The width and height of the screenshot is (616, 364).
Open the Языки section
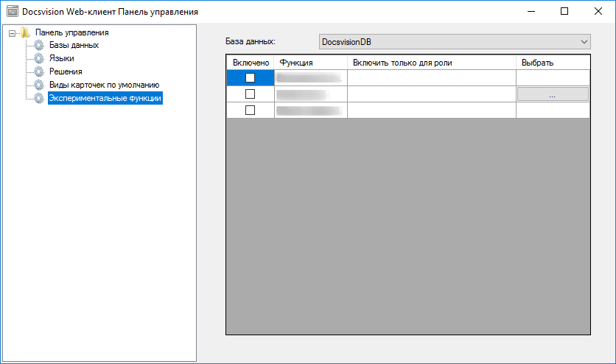tap(61, 59)
